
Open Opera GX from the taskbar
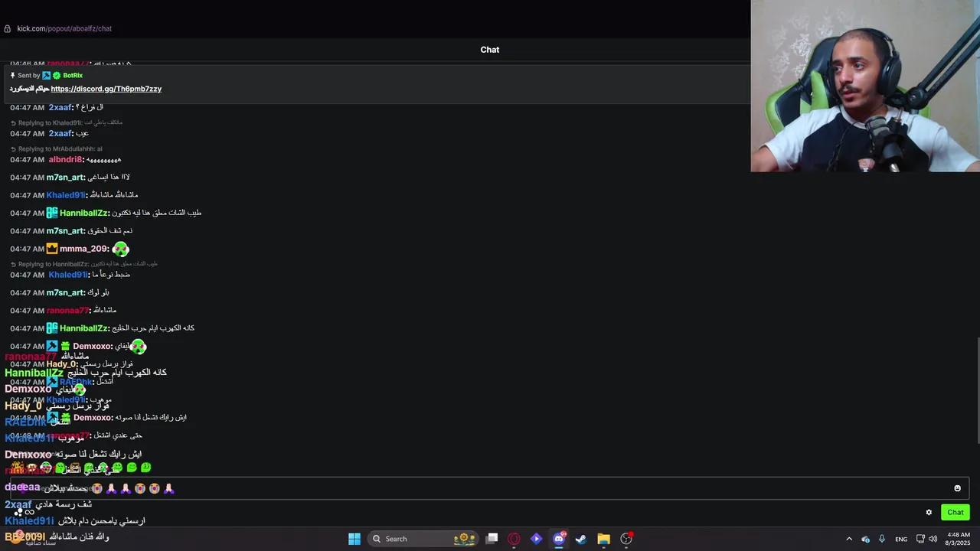point(514,539)
